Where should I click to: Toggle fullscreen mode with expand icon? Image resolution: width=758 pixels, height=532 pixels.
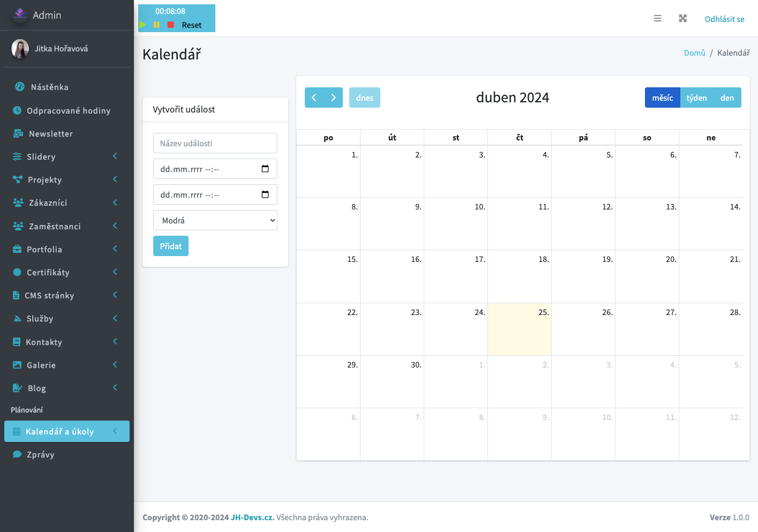click(682, 19)
